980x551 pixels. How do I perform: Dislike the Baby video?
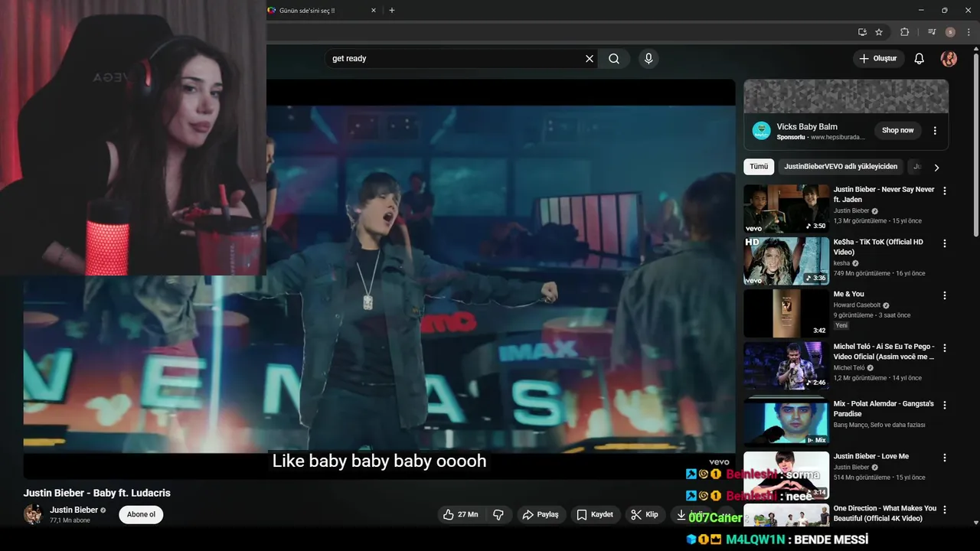498,514
